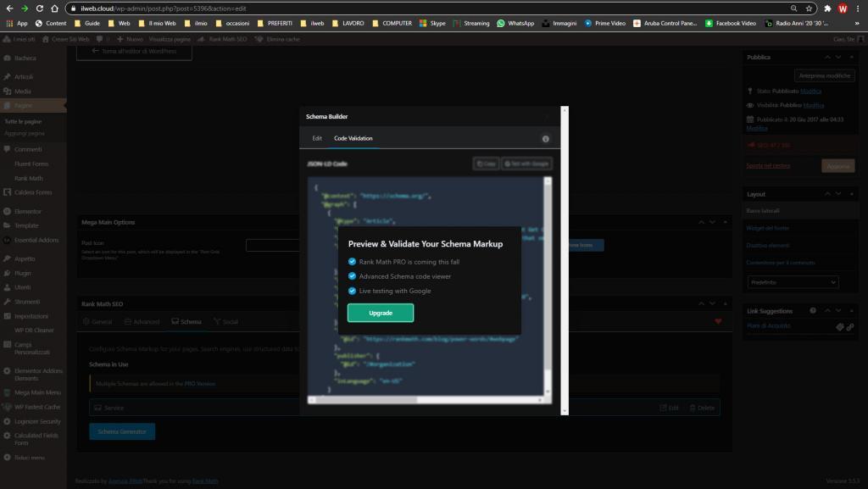Click the Schema Generator button

122,431
